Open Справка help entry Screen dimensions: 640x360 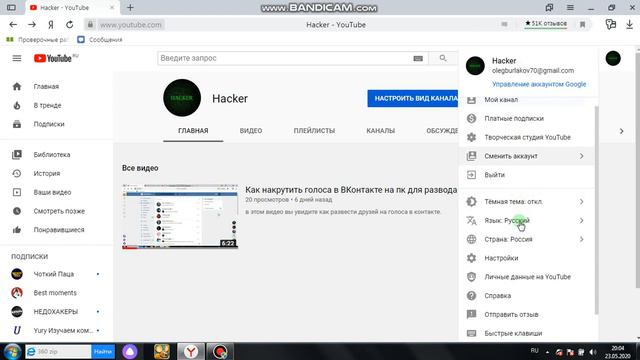tap(527, 296)
